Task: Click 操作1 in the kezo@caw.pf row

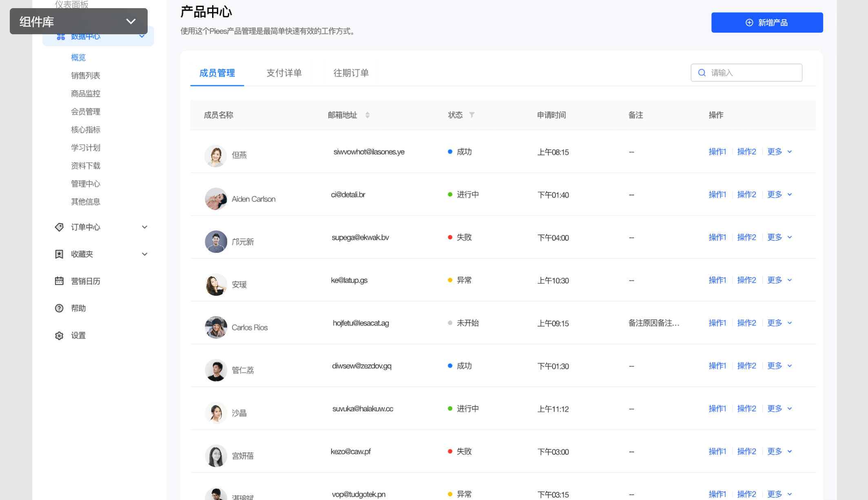Action: click(x=717, y=451)
